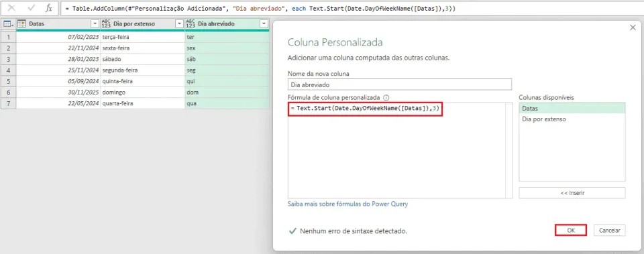The image size is (644, 254).
Task: Select row number 1 header
Action: 8,38
